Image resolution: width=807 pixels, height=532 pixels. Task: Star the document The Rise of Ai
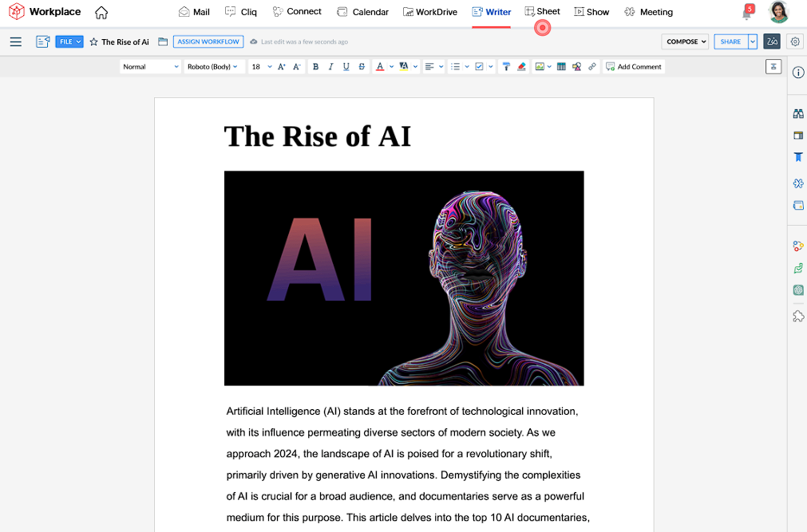(93, 41)
